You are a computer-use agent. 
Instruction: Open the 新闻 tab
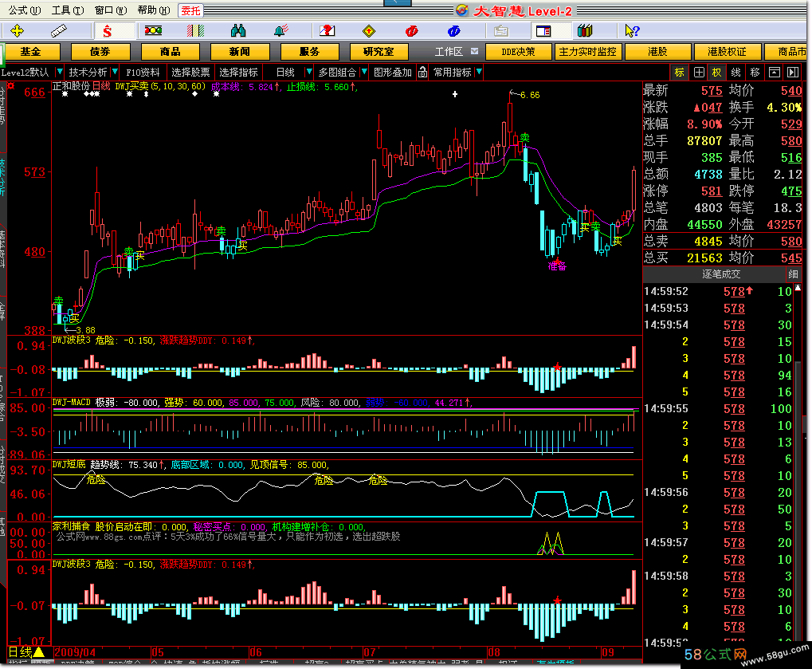pos(240,52)
